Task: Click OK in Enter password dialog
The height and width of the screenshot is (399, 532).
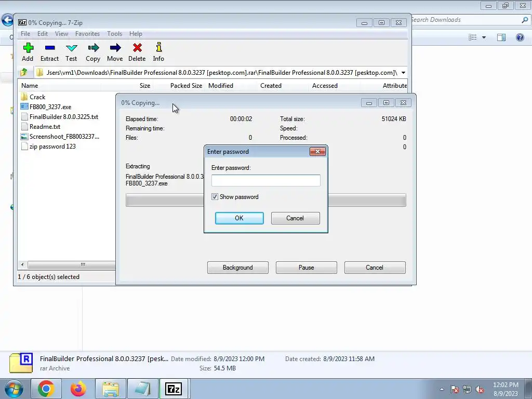Action: 239,218
